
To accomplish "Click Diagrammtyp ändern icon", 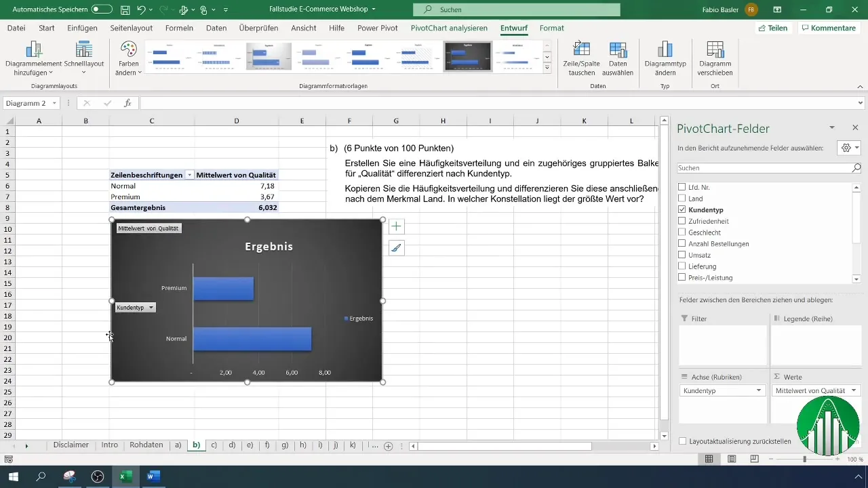I will [x=665, y=49].
